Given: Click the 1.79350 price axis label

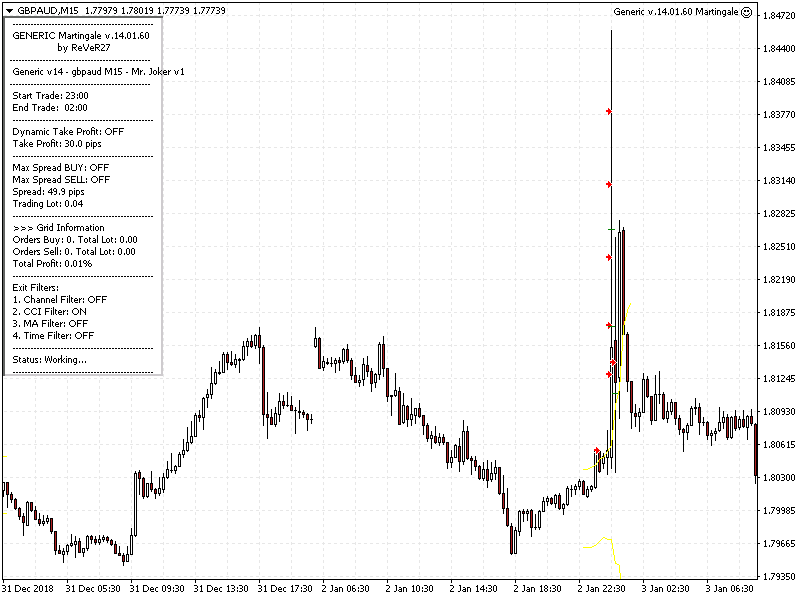Looking at the screenshot, I should click(x=779, y=577).
